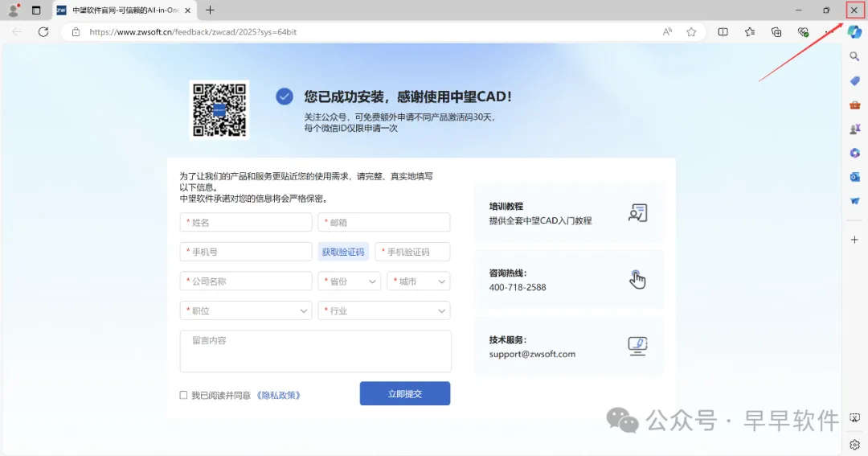
Task: Restore down the browser window
Action: (826, 10)
